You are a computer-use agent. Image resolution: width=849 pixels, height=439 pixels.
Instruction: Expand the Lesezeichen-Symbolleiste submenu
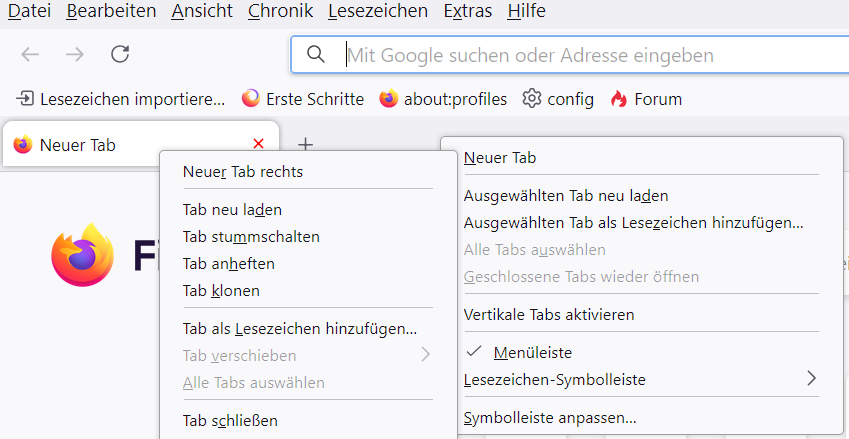(640, 380)
